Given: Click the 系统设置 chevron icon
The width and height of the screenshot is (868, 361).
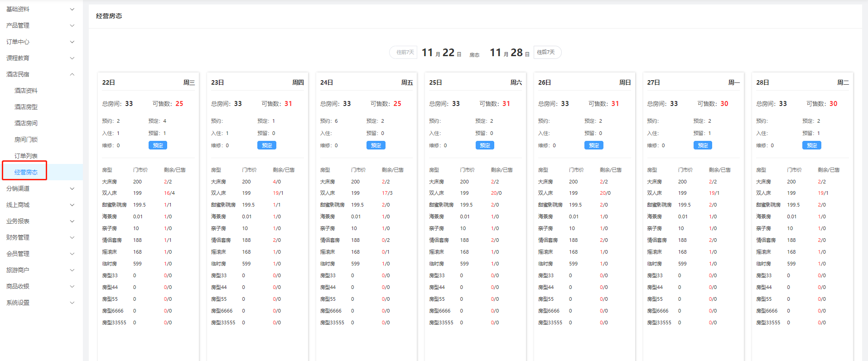Looking at the screenshot, I should 72,303.
